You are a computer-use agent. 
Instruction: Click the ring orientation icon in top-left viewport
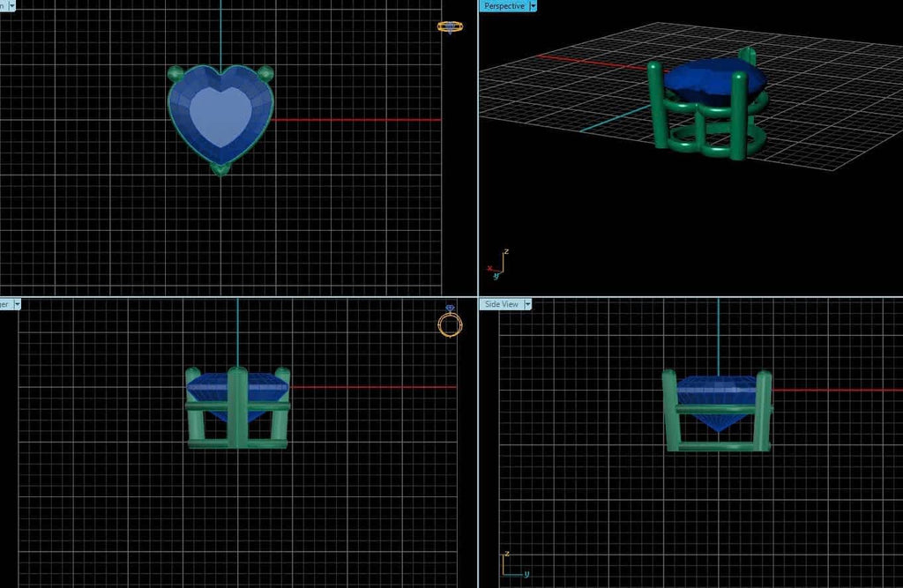pyautogui.click(x=449, y=27)
